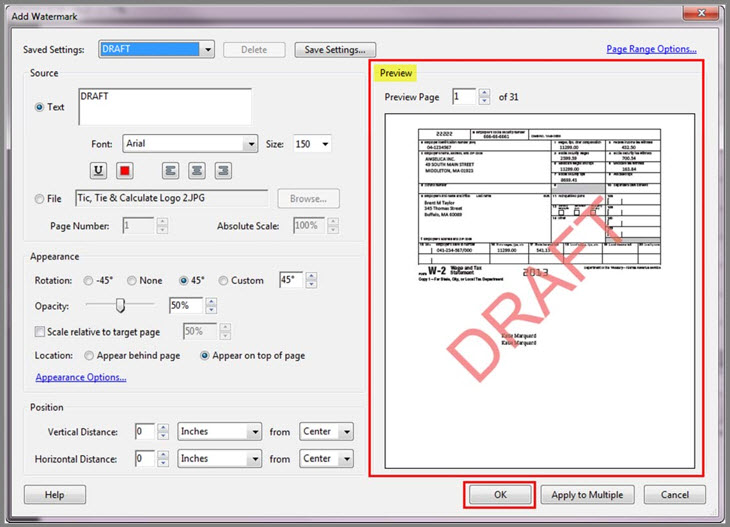Confirm the watermark with OK

click(x=500, y=494)
